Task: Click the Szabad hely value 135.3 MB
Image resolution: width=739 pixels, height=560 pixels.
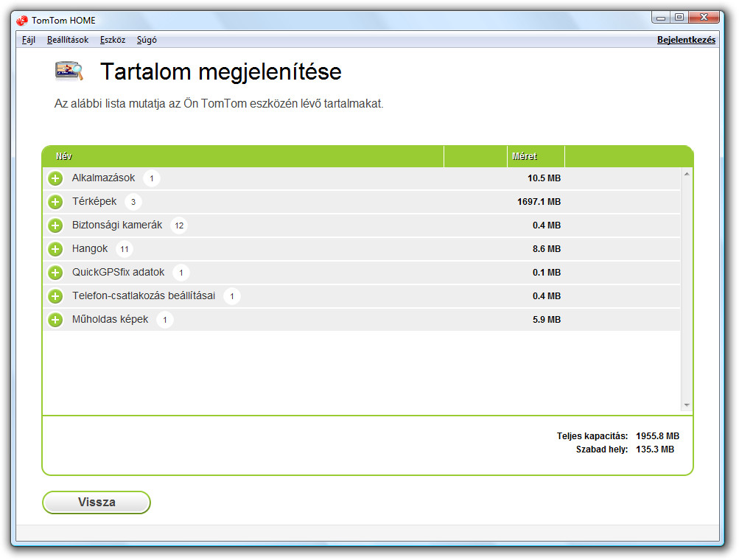Action: click(655, 449)
